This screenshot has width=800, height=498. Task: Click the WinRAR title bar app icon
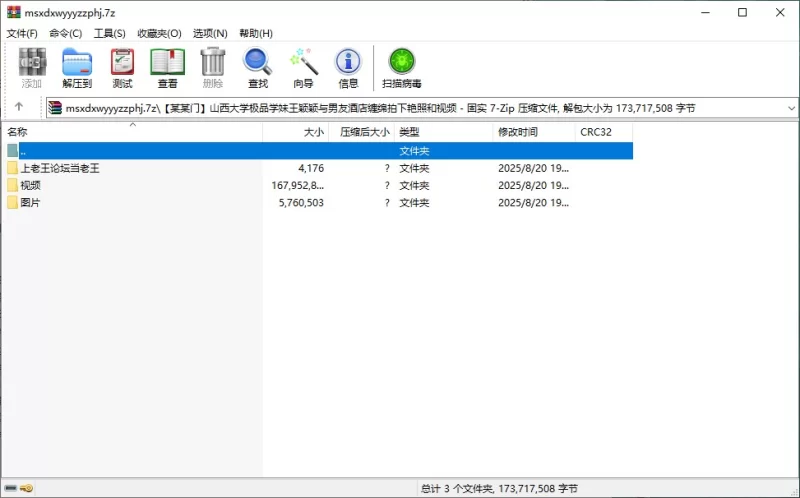point(14,12)
